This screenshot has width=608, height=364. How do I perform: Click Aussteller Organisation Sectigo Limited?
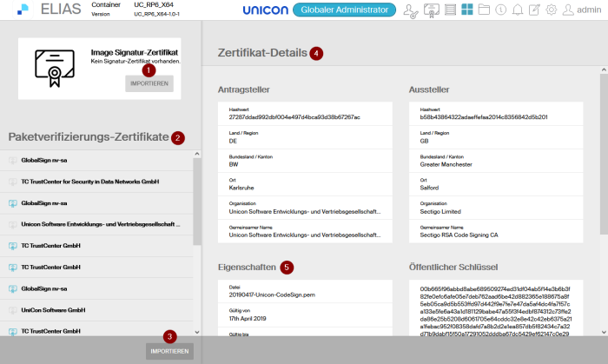[440, 212]
